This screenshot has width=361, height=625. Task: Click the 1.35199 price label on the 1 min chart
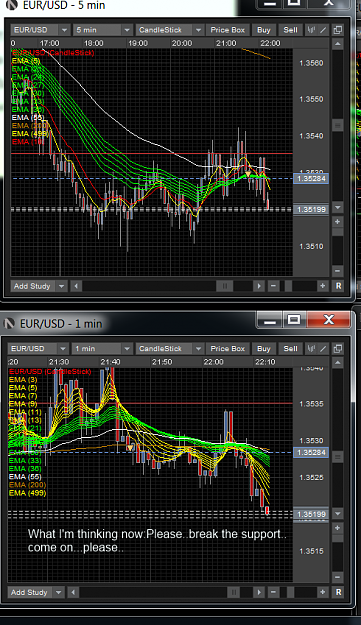(311, 514)
